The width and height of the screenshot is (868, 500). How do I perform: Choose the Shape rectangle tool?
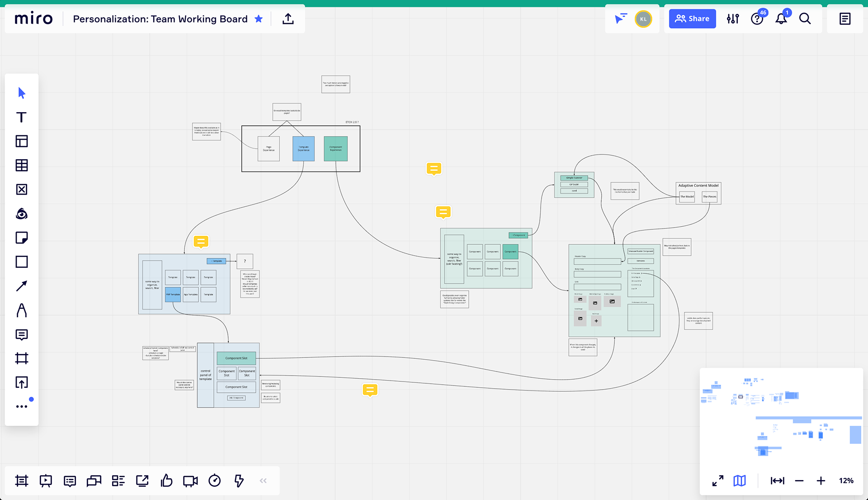[21, 262]
